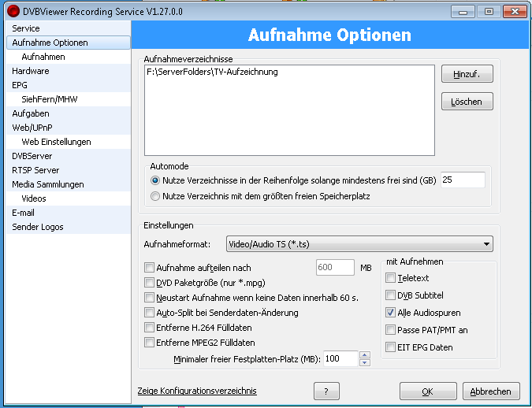Open the Aufnahmen subpage
This screenshot has height=408, width=532.
(x=69, y=57)
